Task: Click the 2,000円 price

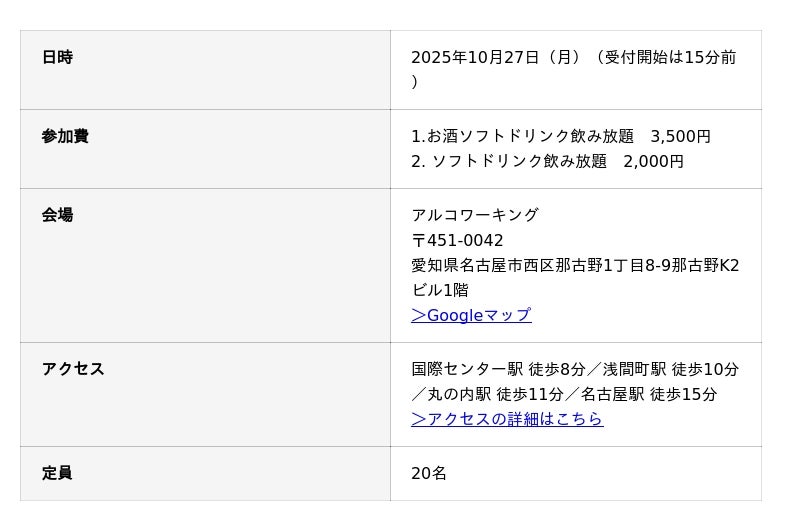Action: (654, 162)
